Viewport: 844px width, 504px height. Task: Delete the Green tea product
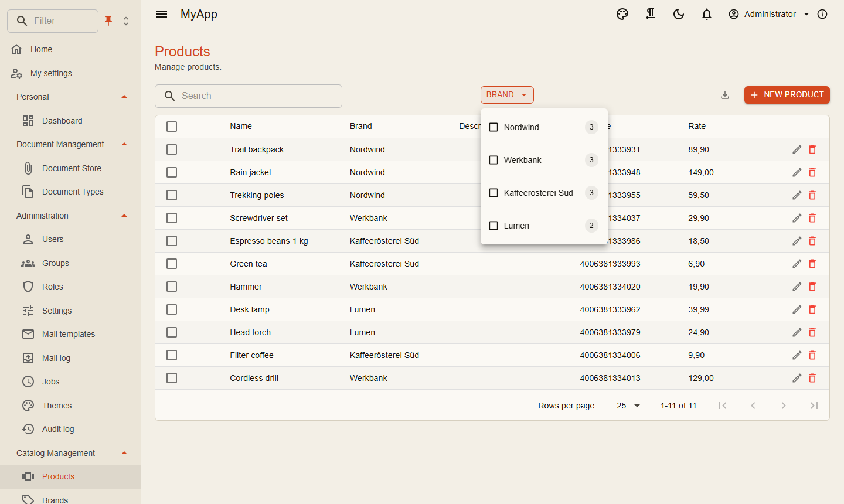[812, 264]
